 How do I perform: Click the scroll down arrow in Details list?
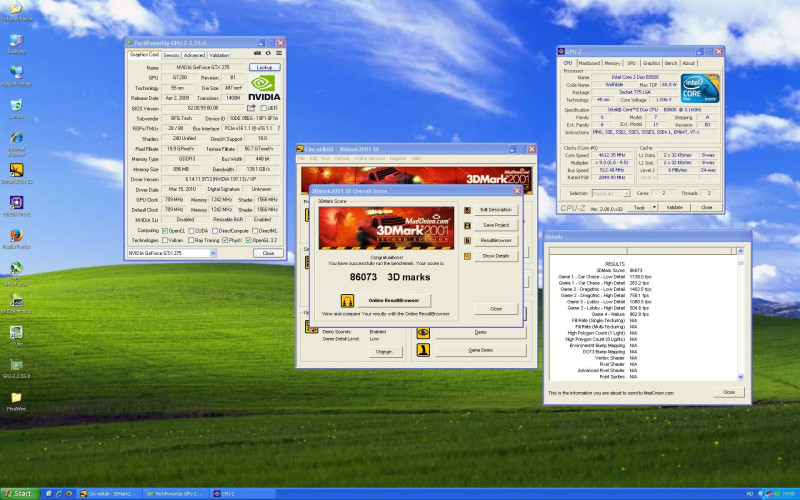click(741, 377)
